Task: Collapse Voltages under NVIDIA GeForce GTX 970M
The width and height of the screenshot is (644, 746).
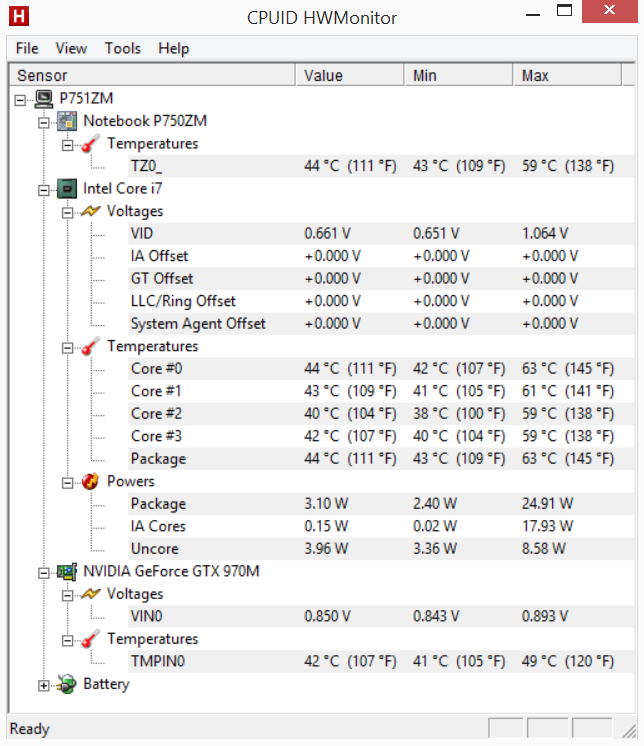Action: coord(68,596)
